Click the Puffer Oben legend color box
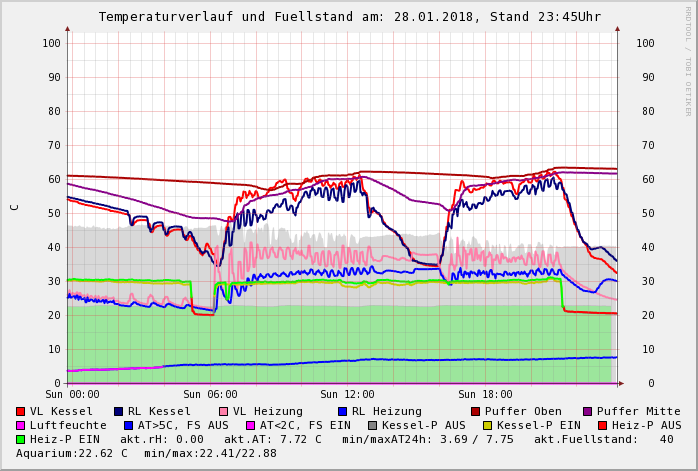The width and height of the screenshot is (698, 471). pyautogui.click(x=476, y=411)
